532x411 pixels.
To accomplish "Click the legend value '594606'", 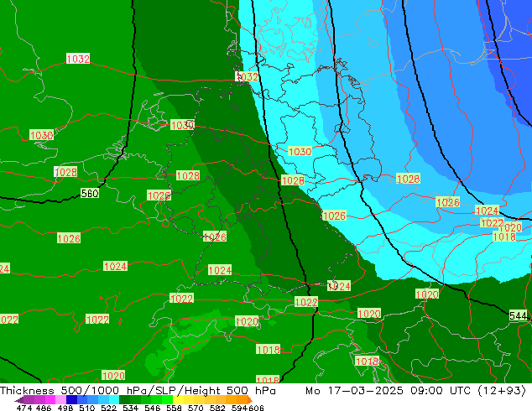I will [248, 408].
